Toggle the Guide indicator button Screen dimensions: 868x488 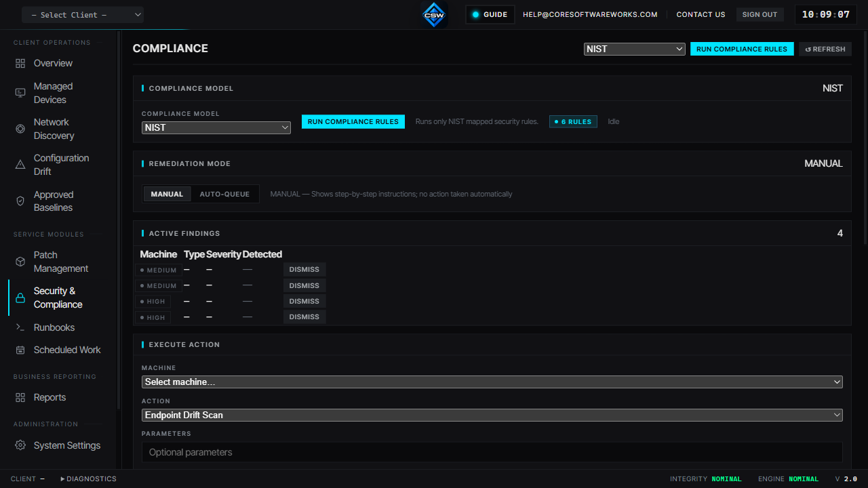pos(490,14)
